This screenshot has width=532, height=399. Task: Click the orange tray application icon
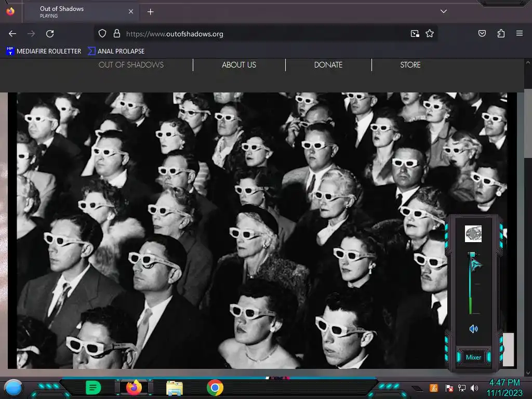(x=434, y=388)
